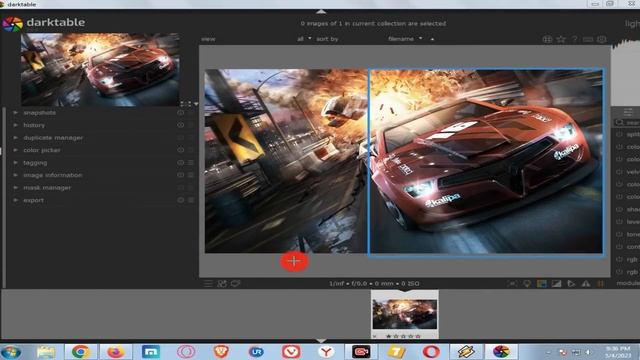Enable the online help question-mark icon

[x=575, y=39]
